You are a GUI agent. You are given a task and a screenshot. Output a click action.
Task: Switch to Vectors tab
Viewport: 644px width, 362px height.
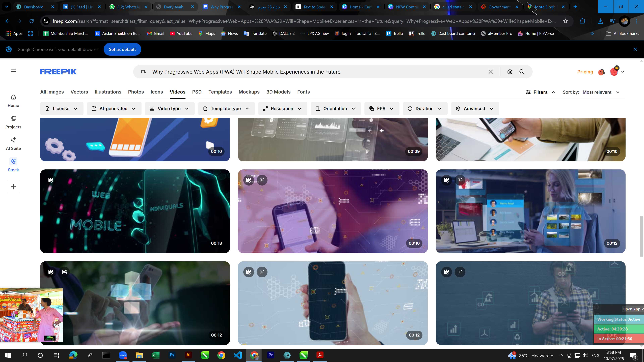click(x=79, y=92)
